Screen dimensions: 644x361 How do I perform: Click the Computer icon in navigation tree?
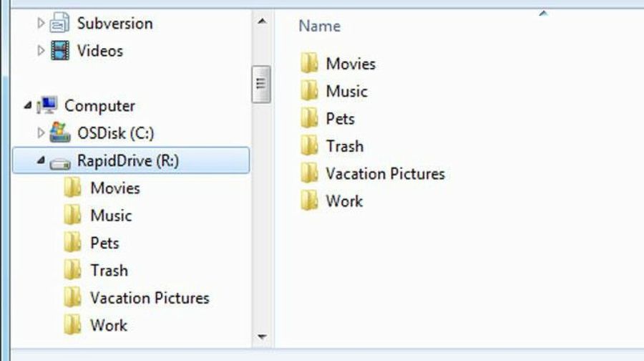(x=47, y=106)
